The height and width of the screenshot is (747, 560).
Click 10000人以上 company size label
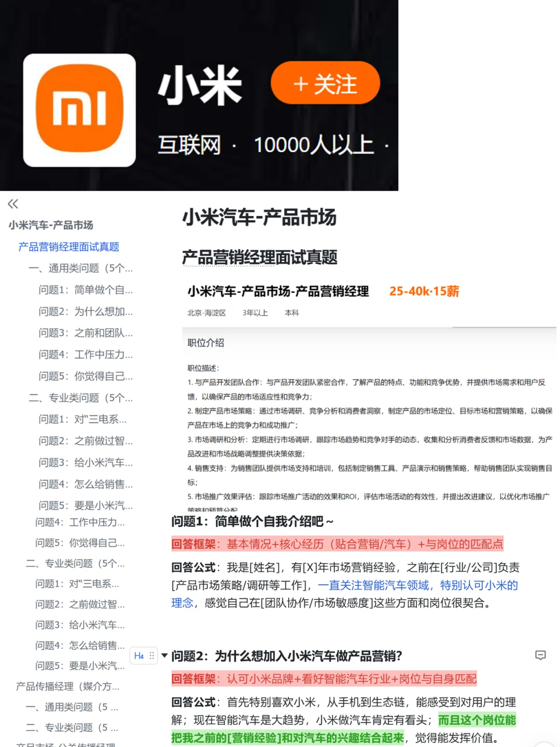click(314, 145)
